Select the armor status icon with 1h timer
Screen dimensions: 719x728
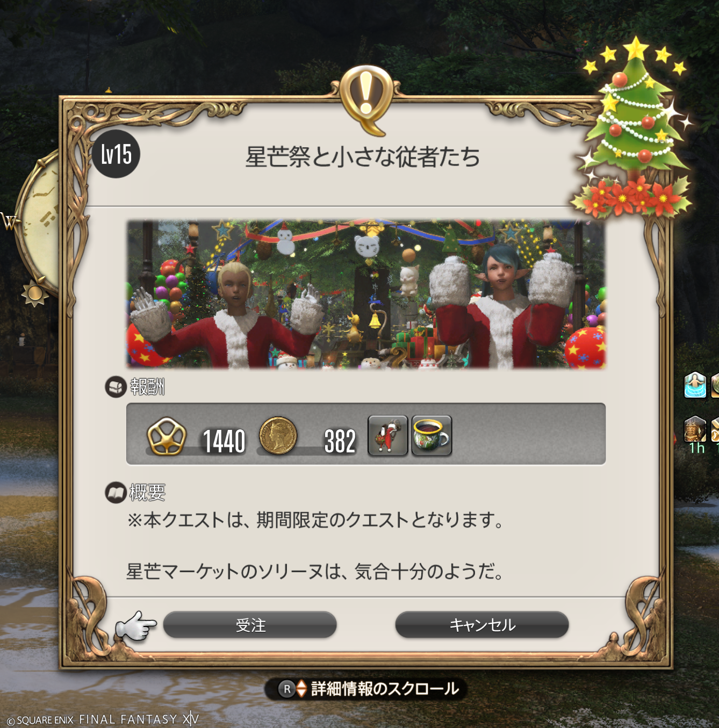click(695, 429)
